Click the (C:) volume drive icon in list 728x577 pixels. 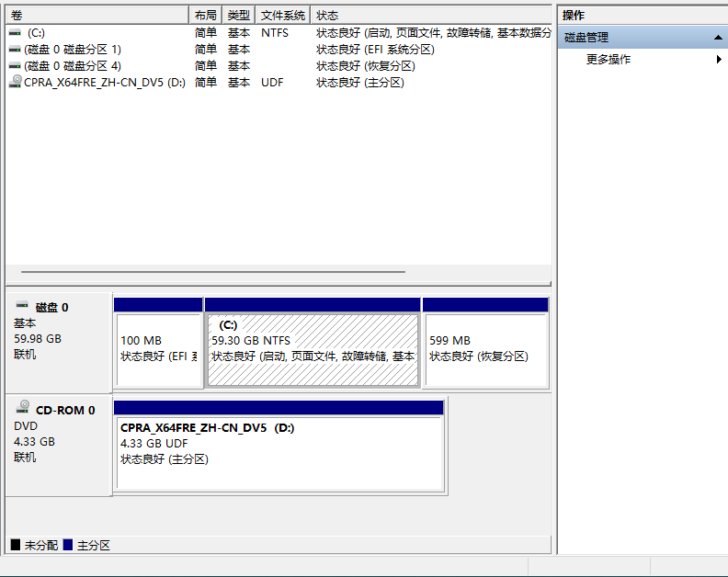15,32
